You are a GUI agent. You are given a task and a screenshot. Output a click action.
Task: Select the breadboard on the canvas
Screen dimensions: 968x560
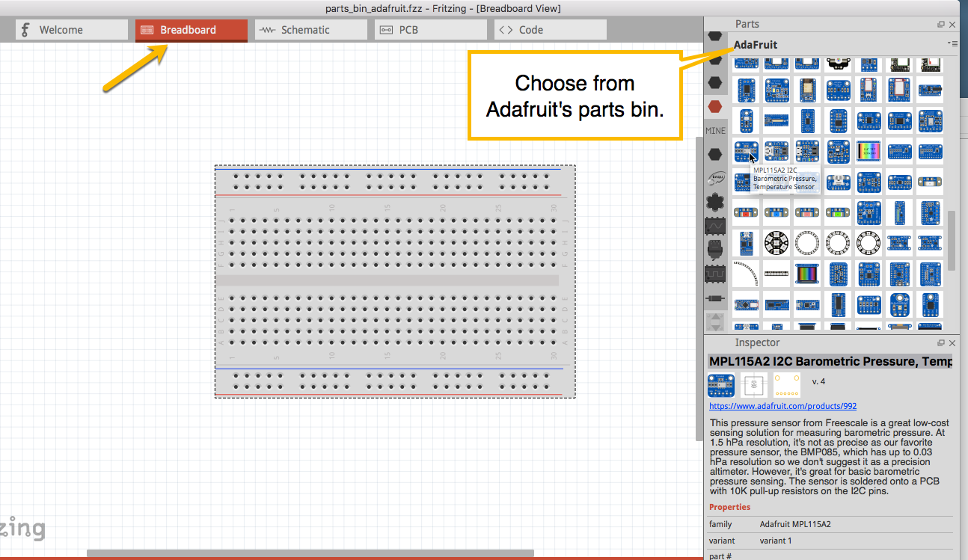pos(395,281)
